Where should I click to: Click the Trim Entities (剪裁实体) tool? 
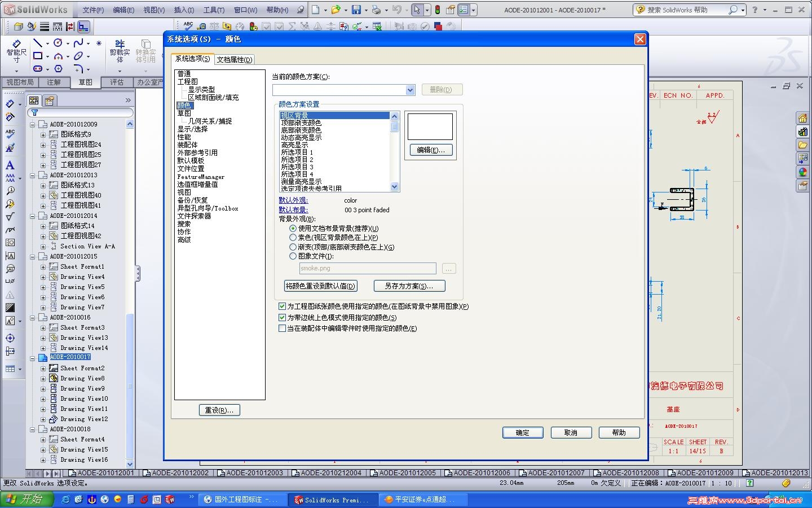pos(120,51)
